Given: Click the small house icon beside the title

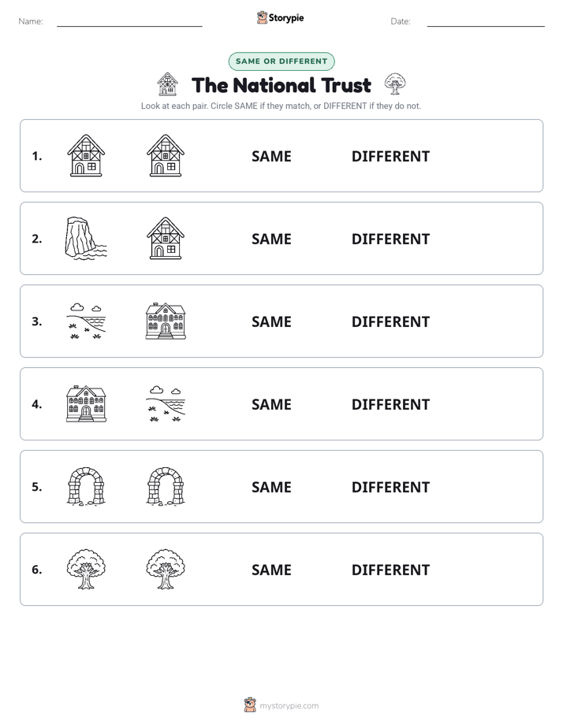Looking at the screenshot, I should 167,84.
